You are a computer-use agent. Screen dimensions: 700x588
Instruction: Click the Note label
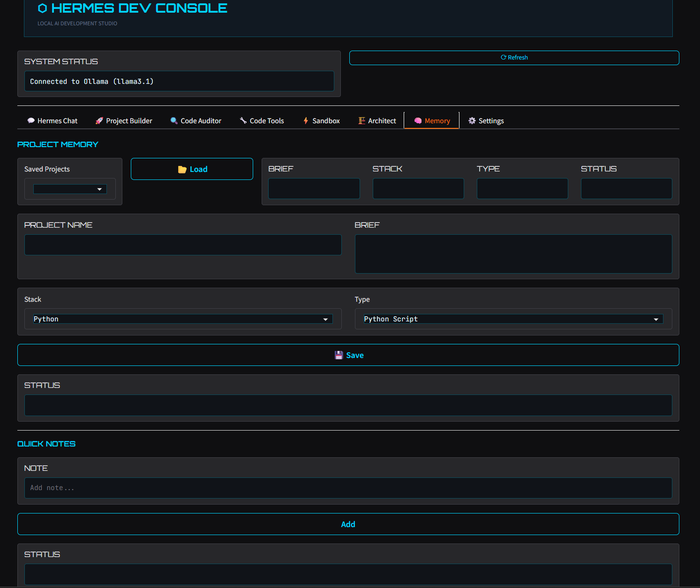tap(36, 468)
